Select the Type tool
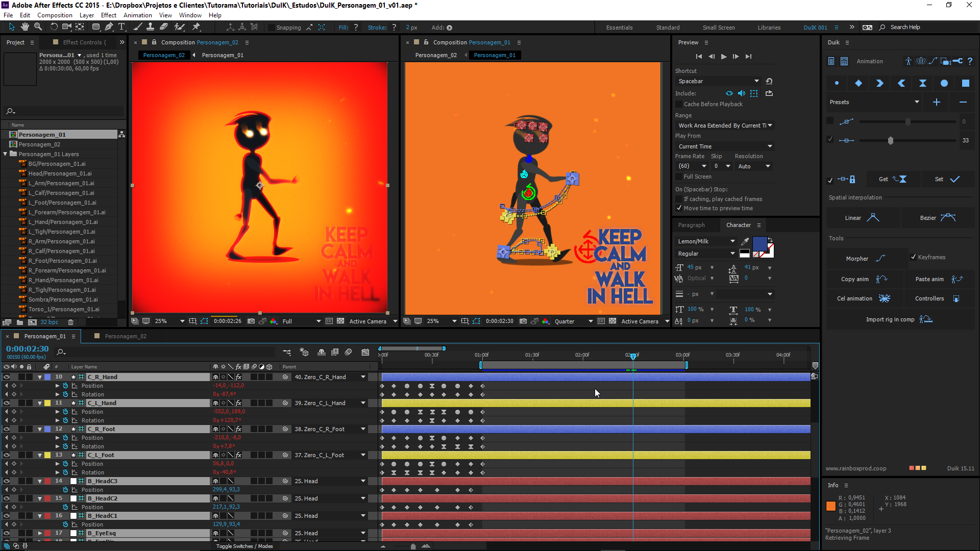Image resolution: width=980 pixels, height=551 pixels. 121,27
